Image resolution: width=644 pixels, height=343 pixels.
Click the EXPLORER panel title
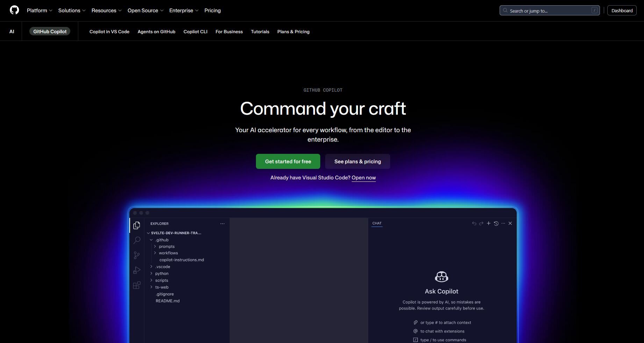[x=159, y=224]
